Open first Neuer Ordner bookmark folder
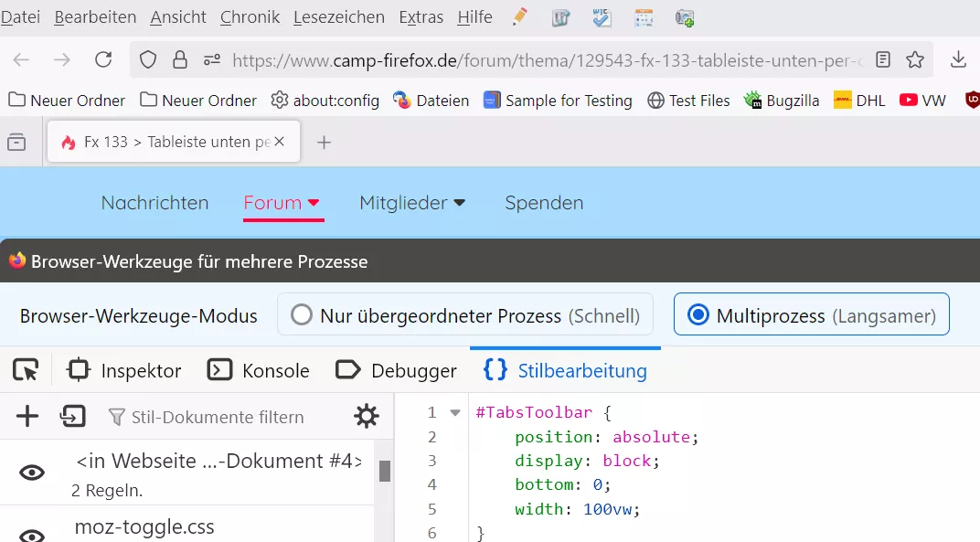980x542 pixels. 67,100
